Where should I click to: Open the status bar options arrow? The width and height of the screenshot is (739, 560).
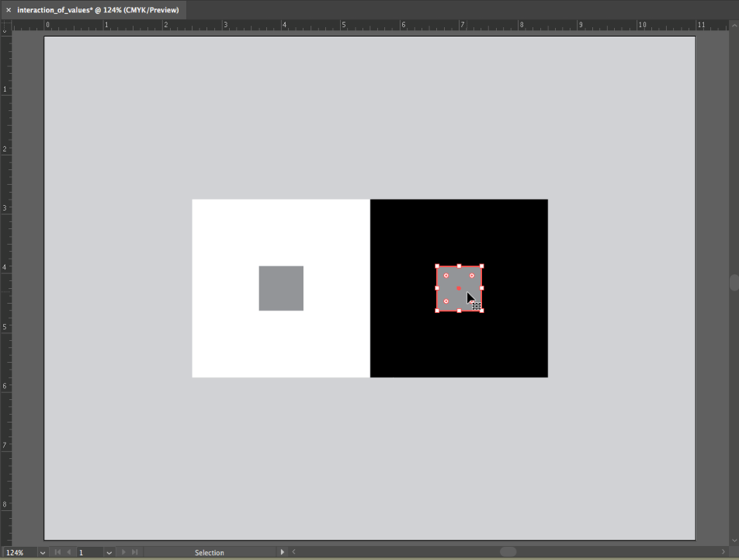coord(282,553)
